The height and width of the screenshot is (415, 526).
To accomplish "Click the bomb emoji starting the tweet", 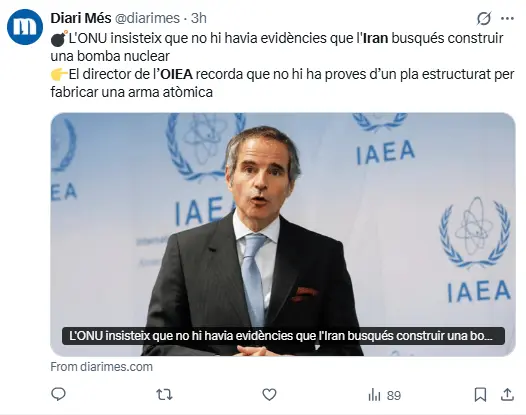I will point(59,38).
